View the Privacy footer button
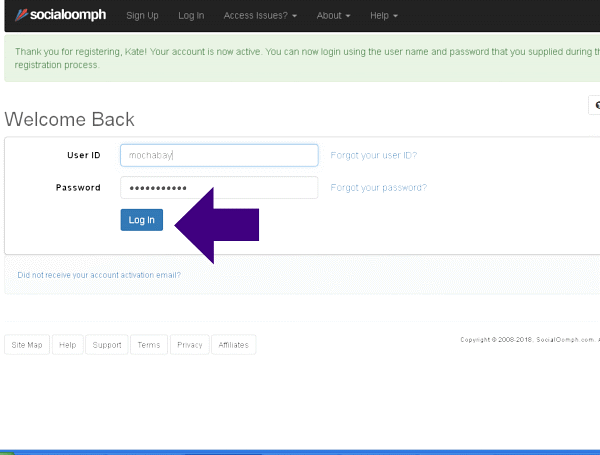The width and height of the screenshot is (600, 455). (x=189, y=345)
